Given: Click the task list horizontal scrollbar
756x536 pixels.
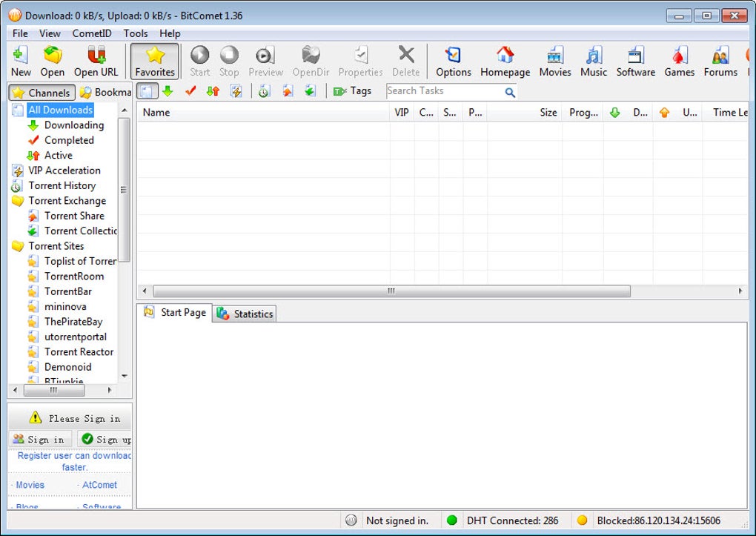Looking at the screenshot, I should (x=391, y=291).
